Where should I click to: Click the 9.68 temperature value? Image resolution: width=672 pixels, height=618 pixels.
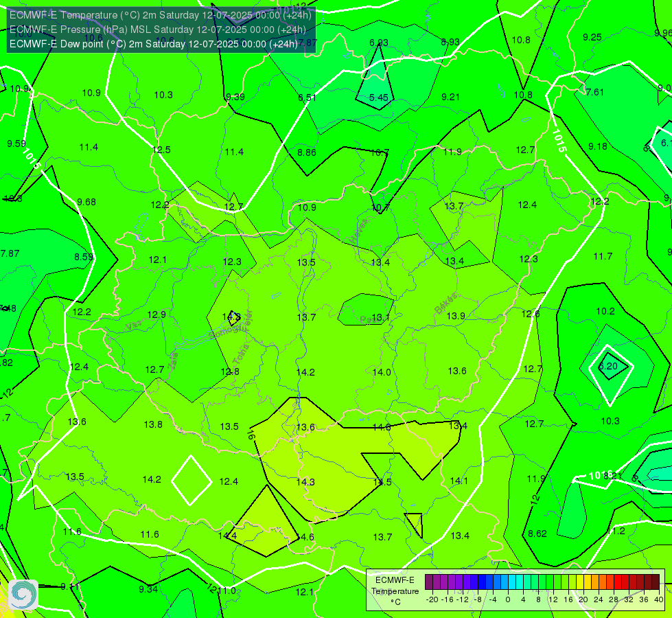point(86,202)
